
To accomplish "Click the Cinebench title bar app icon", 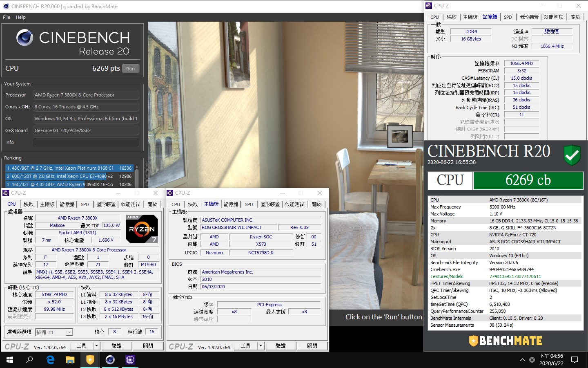I will (6, 6).
